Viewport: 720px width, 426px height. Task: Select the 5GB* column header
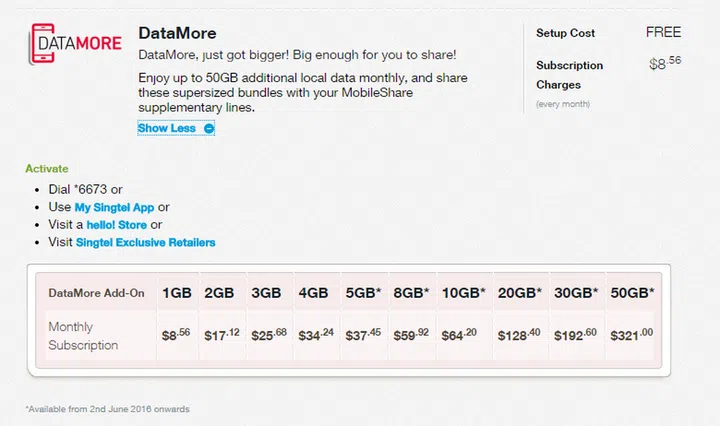(366, 293)
